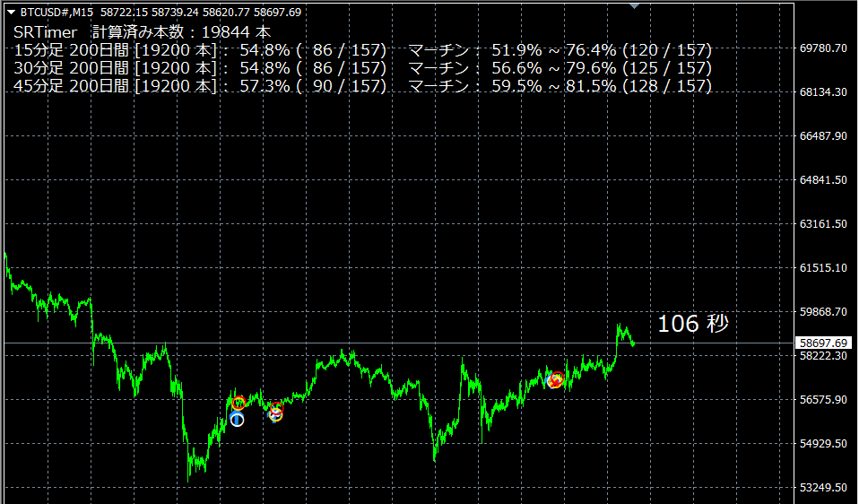Image resolution: width=859 pixels, height=504 pixels.
Task: Click the 61515.10 price axis label
Action: (x=823, y=267)
